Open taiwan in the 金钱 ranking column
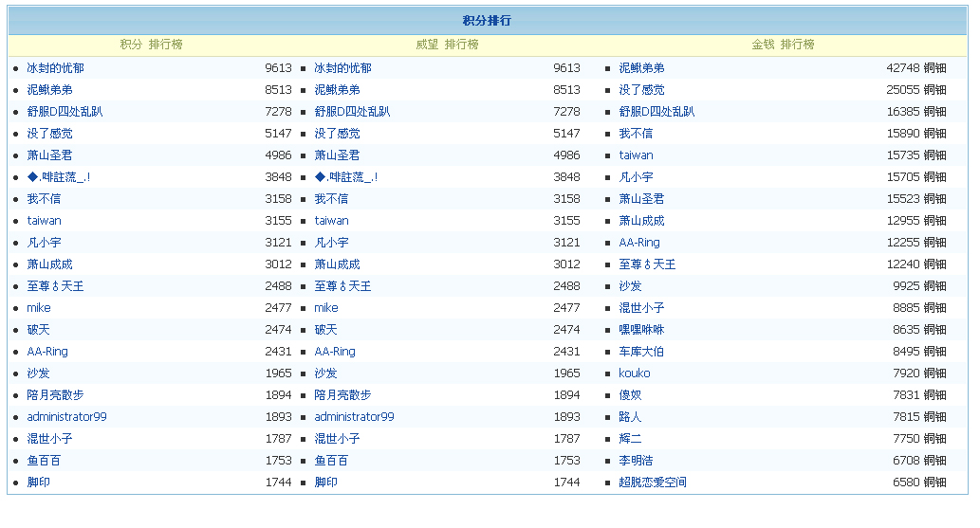 pos(636,155)
